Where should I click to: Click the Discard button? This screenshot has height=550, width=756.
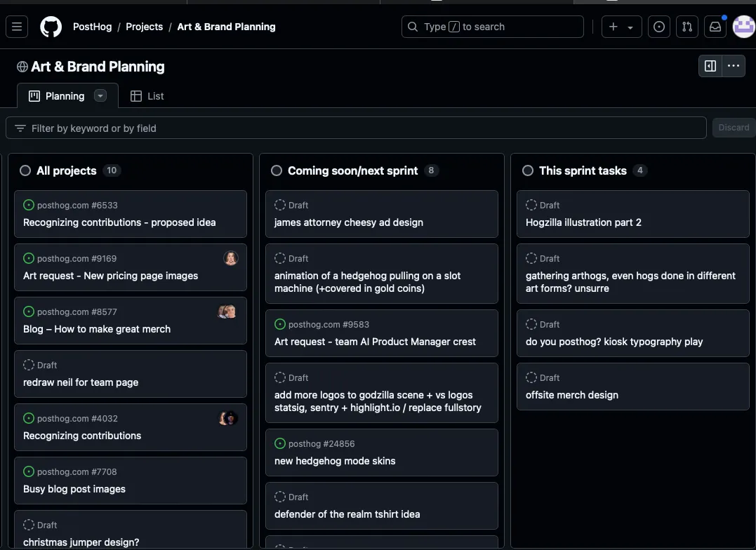click(x=734, y=128)
